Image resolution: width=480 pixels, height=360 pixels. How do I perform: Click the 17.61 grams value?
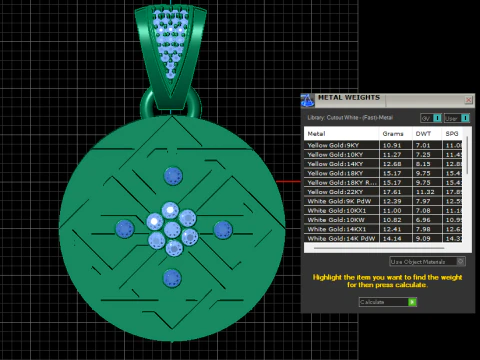point(392,192)
